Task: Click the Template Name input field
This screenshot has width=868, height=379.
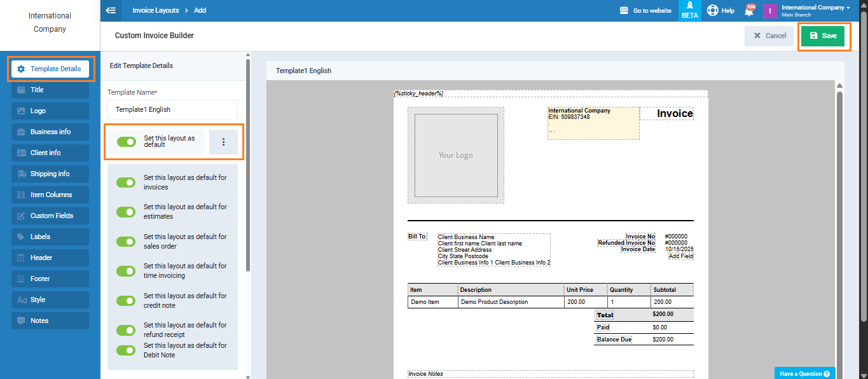Action: pyautogui.click(x=172, y=109)
